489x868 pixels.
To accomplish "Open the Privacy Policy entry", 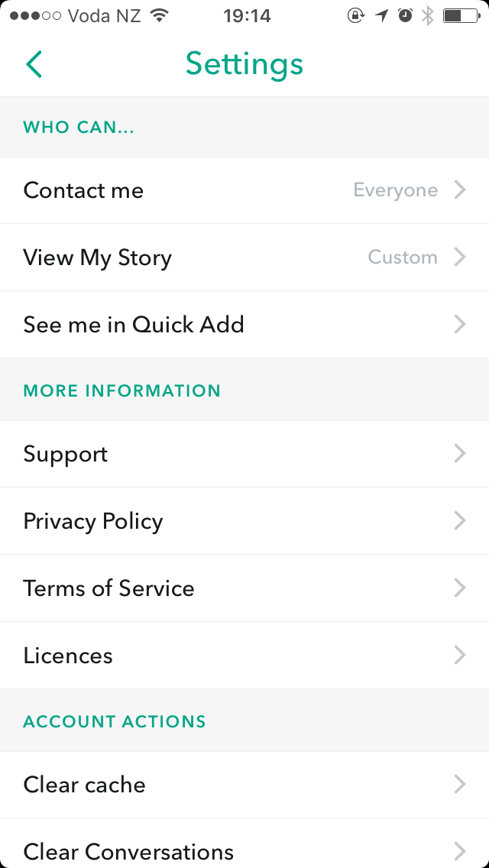I will point(244,521).
